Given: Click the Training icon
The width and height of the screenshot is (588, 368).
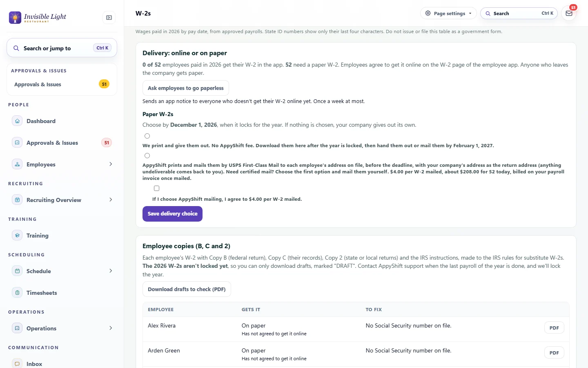Looking at the screenshot, I should point(17,236).
